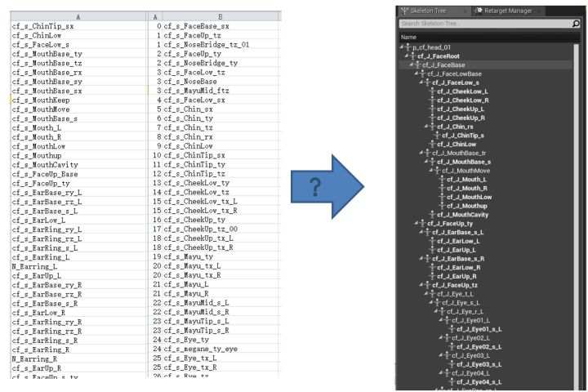Screen dimensions: 588x392
Task: Click bone icon beside cf_J_Eye03_s_L
Action: [452, 364]
